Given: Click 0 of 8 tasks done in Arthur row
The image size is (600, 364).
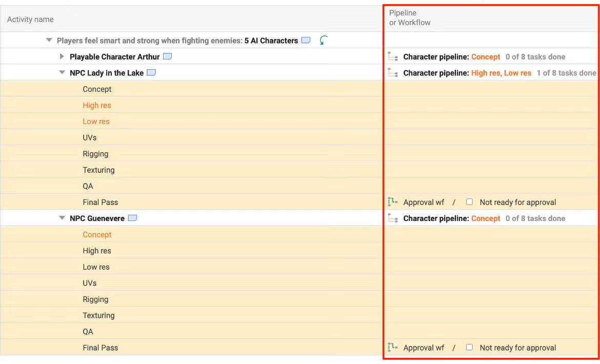Looking at the screenshot, I should point(535,57).
